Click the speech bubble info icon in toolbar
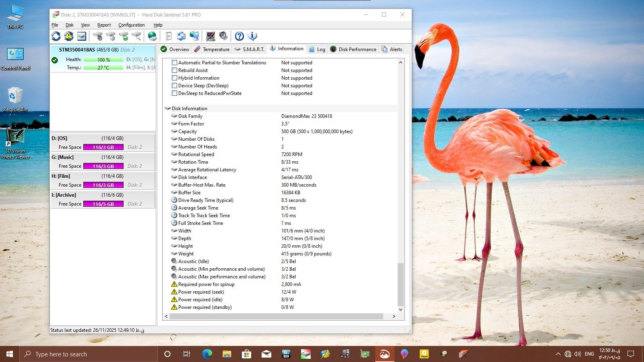Screen dimensions: 644x362 252,36
